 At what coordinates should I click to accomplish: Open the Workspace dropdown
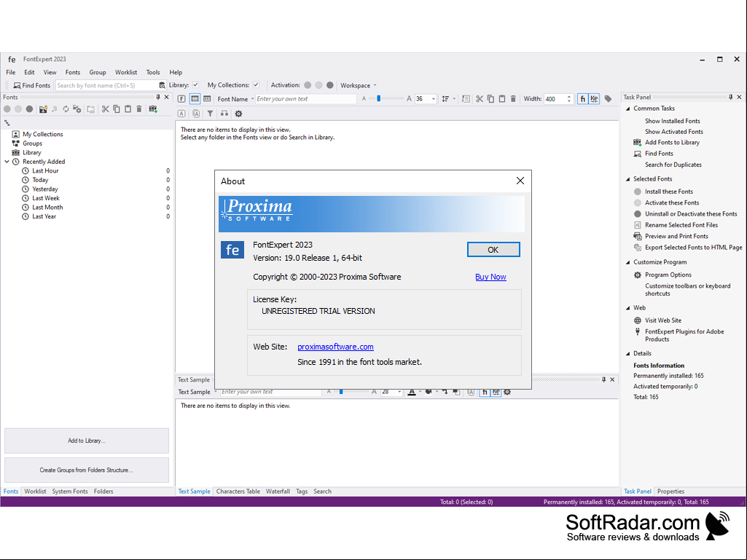(x=359, y=85)
